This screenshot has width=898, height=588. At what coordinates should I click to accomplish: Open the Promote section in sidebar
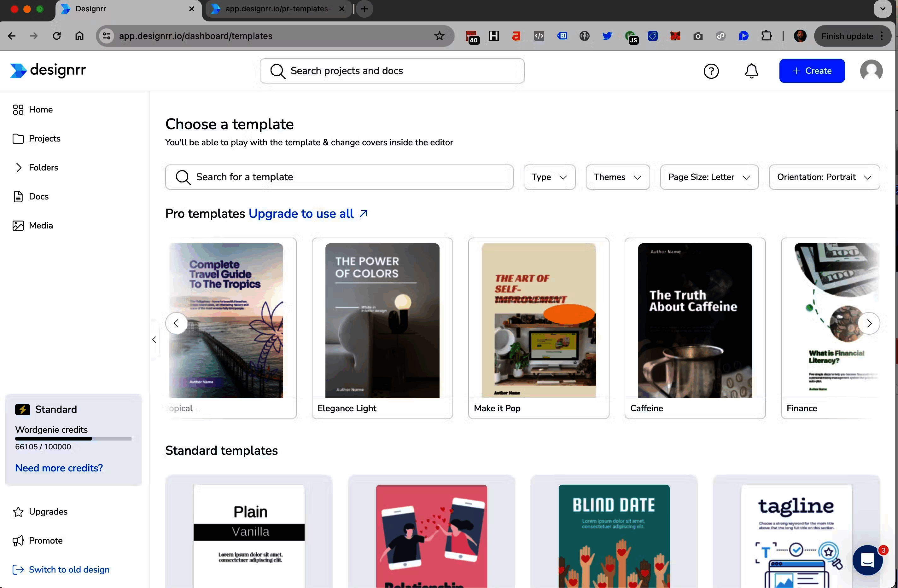[x=46, y=540]
